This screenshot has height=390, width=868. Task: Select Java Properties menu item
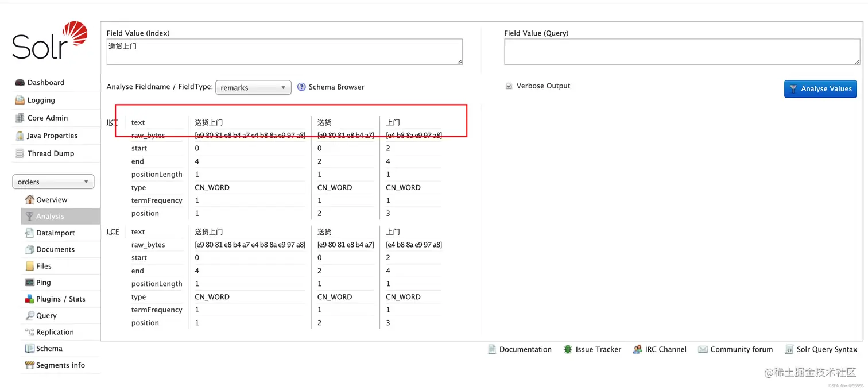click(x=52, y=136)
